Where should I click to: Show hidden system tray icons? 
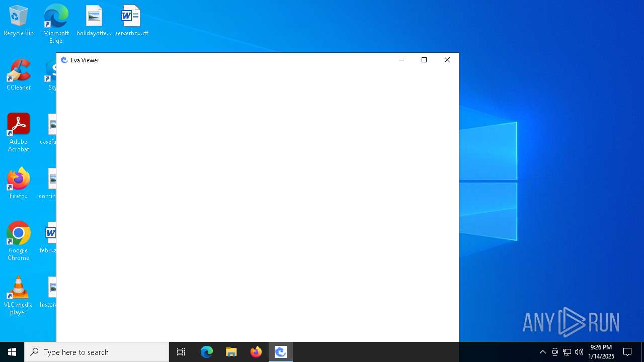coord(543,352)
